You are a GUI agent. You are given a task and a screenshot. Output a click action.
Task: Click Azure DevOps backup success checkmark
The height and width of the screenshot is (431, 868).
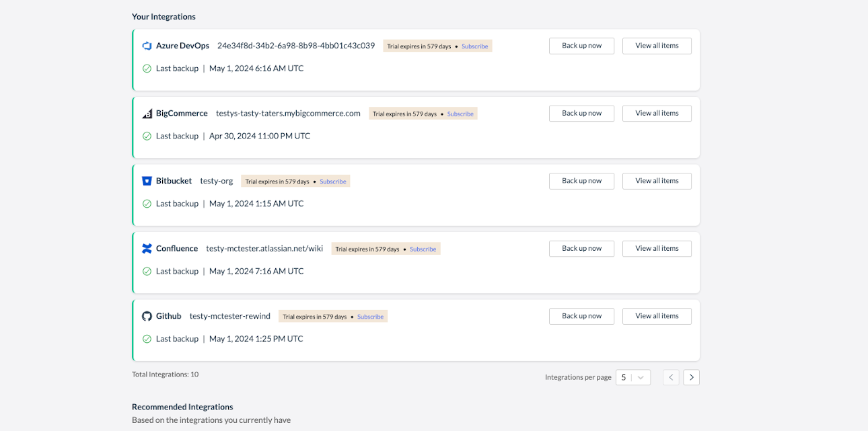(147, 69)
